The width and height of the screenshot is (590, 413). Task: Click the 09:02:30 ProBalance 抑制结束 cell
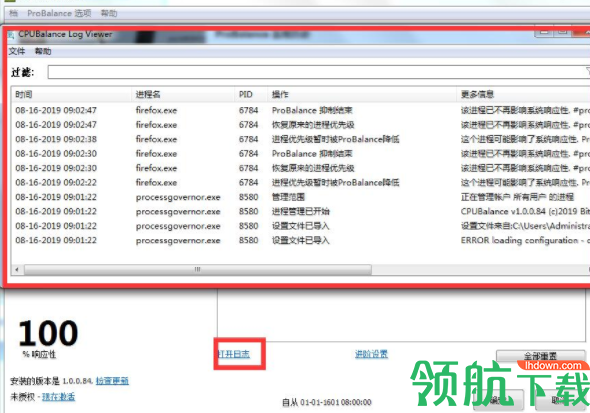point(312,153)
